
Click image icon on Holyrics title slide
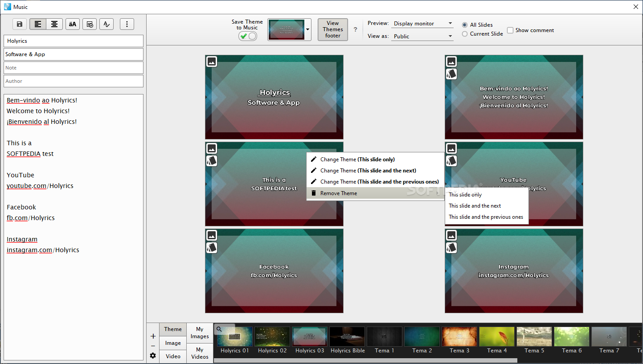[212, 61]
